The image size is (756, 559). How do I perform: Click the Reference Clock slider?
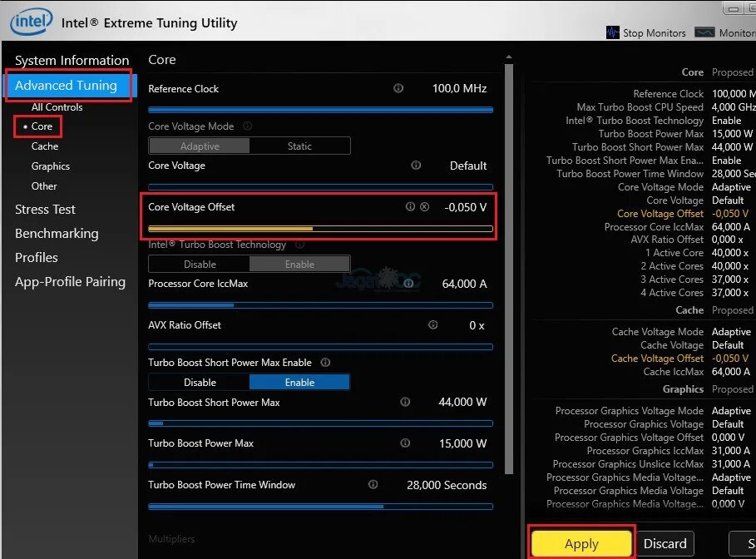coord(321,110)
